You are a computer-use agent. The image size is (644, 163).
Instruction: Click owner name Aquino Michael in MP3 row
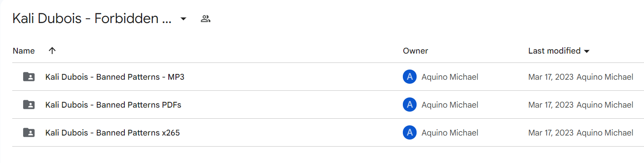click(x=450, y=77)
